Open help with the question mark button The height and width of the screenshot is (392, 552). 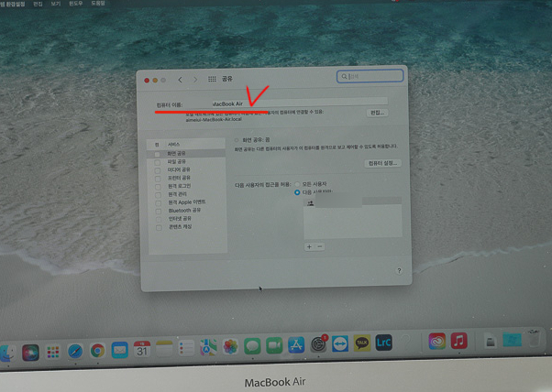coord(399,271)
